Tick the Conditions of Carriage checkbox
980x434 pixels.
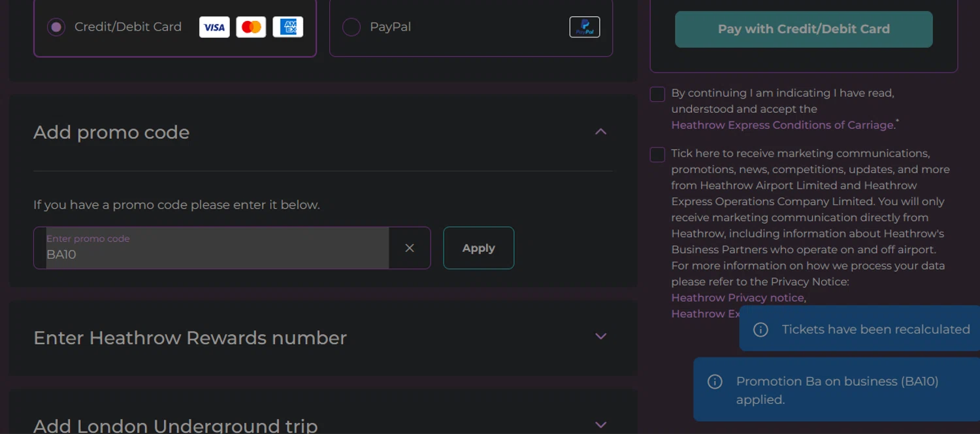tap(657, 95)
